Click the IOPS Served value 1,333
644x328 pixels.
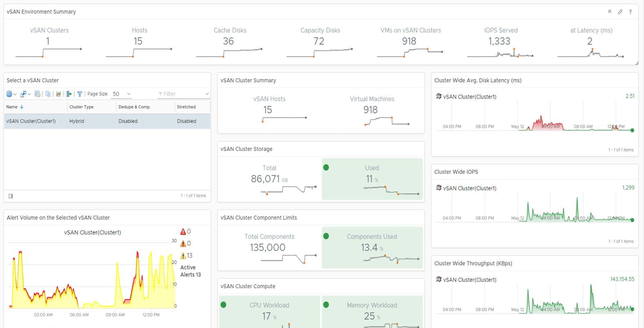pyautogui.click(x=499, y=41)
